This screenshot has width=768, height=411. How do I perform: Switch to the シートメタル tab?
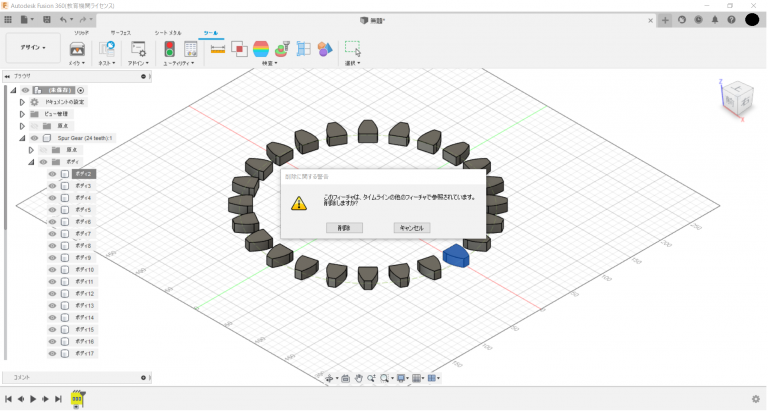[x=168, y=33]
